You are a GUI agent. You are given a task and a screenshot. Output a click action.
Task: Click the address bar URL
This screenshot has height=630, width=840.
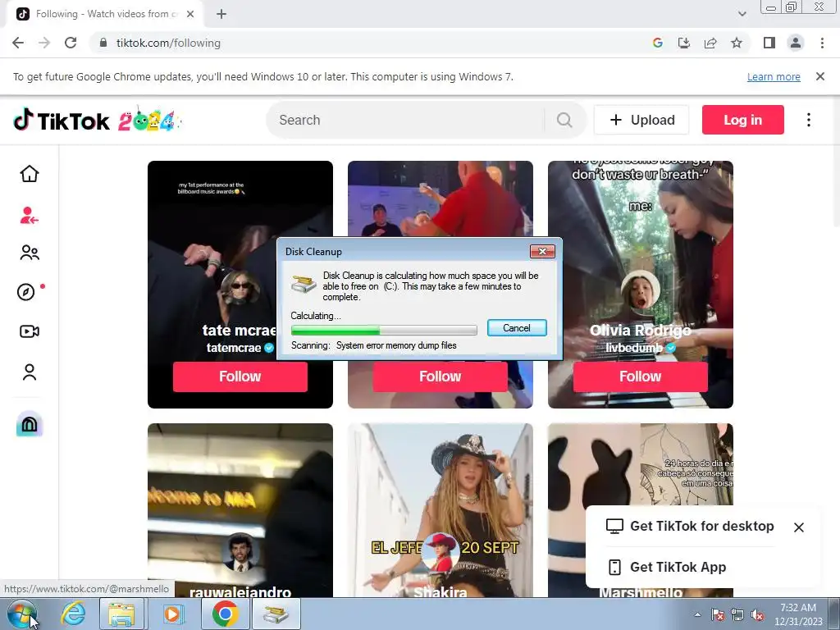168,43
